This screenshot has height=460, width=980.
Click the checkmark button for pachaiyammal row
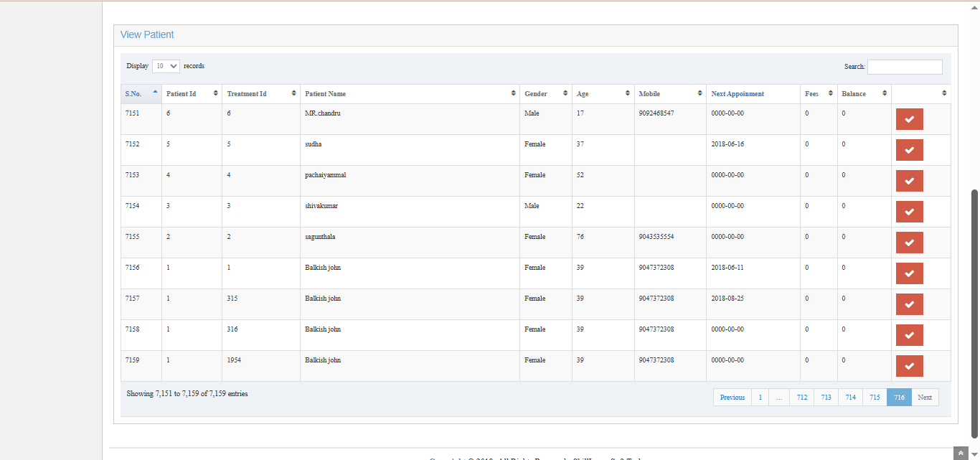(x=909, y=181)
